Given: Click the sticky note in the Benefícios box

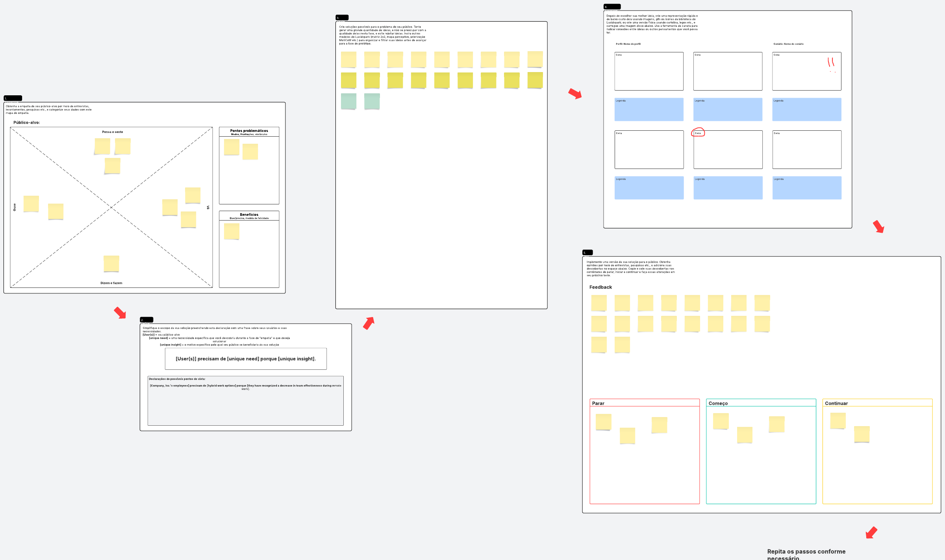Looking at the screenshot, I should point(232,231).
